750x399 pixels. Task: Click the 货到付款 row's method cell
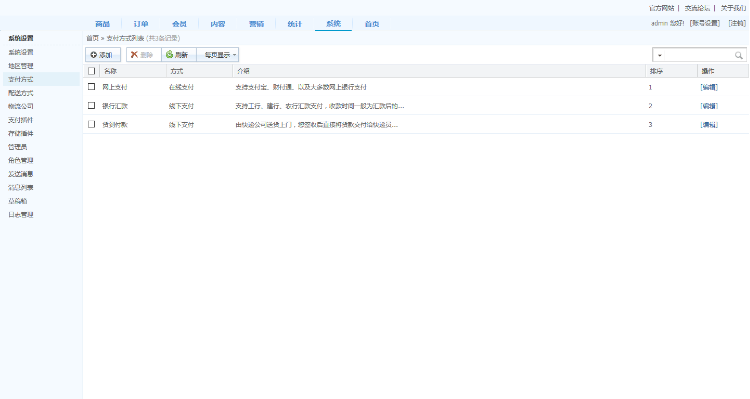(x=181, y=124)
